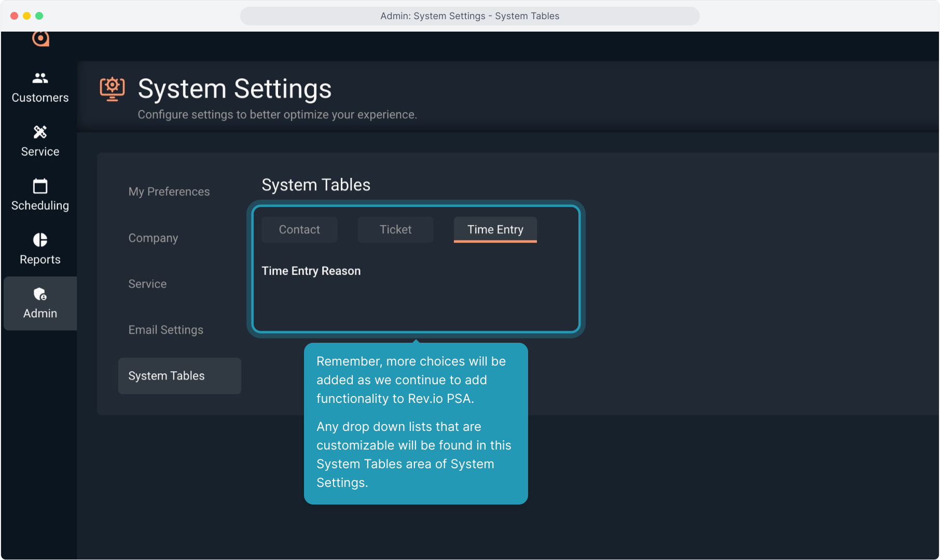Click the Admin shield icon
The image size is (940, 560).
coord(40,294)
